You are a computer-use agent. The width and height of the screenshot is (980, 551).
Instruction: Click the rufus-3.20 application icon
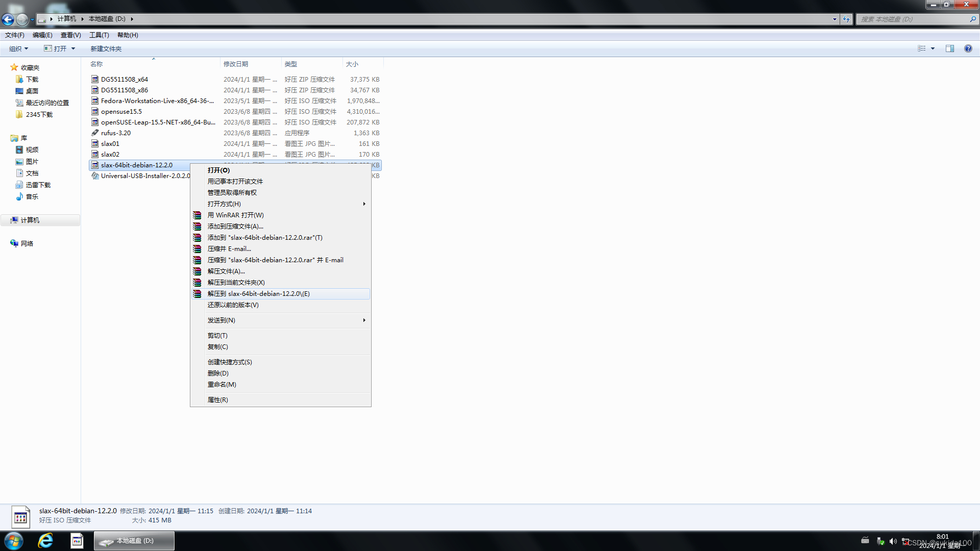pos(95,133)
